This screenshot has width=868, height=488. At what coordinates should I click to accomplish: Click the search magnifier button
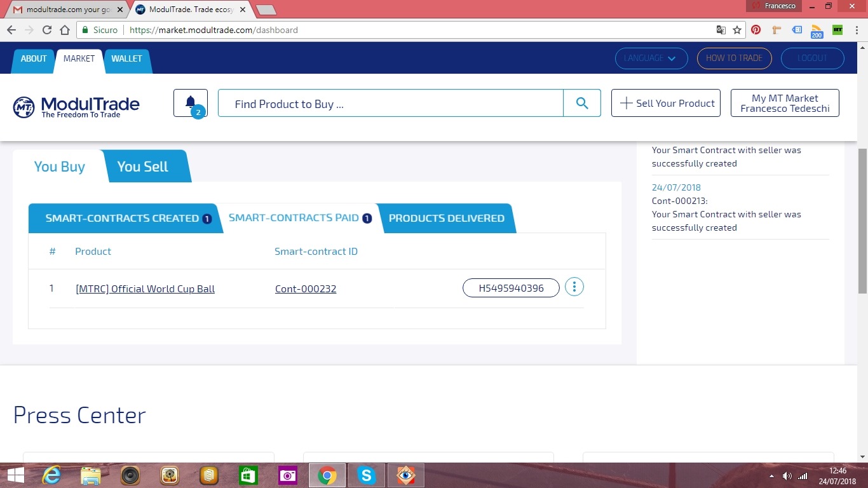pyautogui.click(x=582, y=103)
